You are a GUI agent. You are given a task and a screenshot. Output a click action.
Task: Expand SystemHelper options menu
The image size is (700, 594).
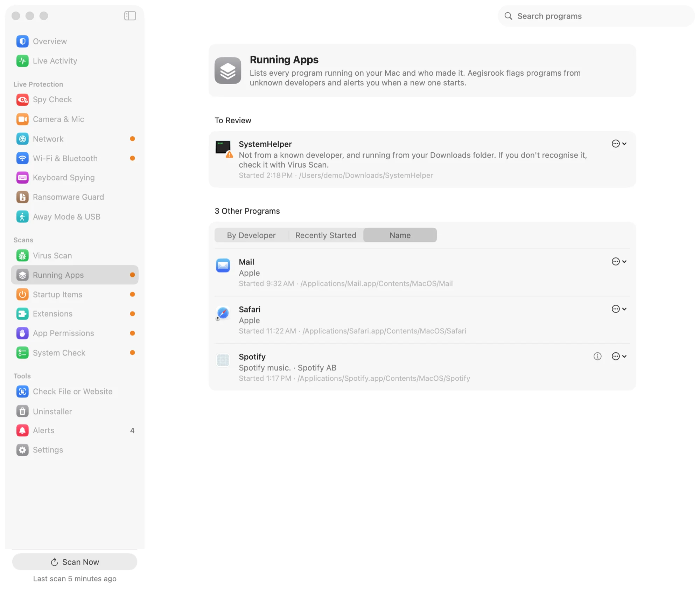619,144
